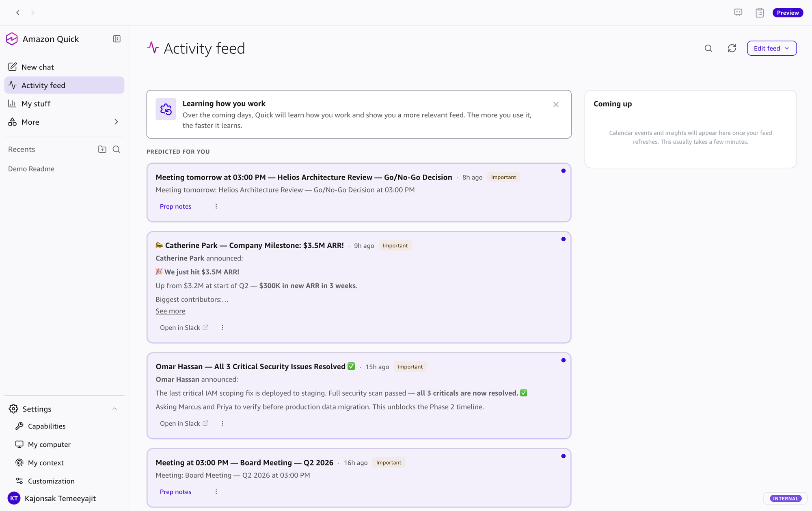
Task: Search recents with magnifier icon
Action: click(117, 149)
